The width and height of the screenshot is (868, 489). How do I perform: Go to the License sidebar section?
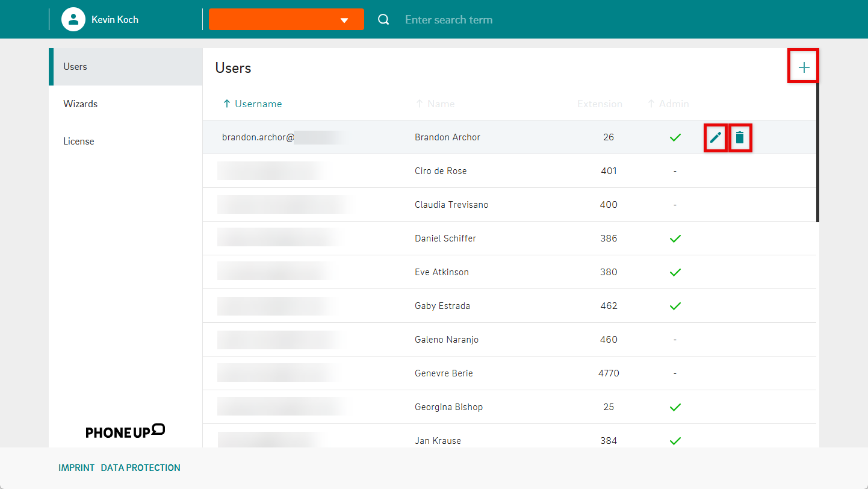tap(79, 142)
